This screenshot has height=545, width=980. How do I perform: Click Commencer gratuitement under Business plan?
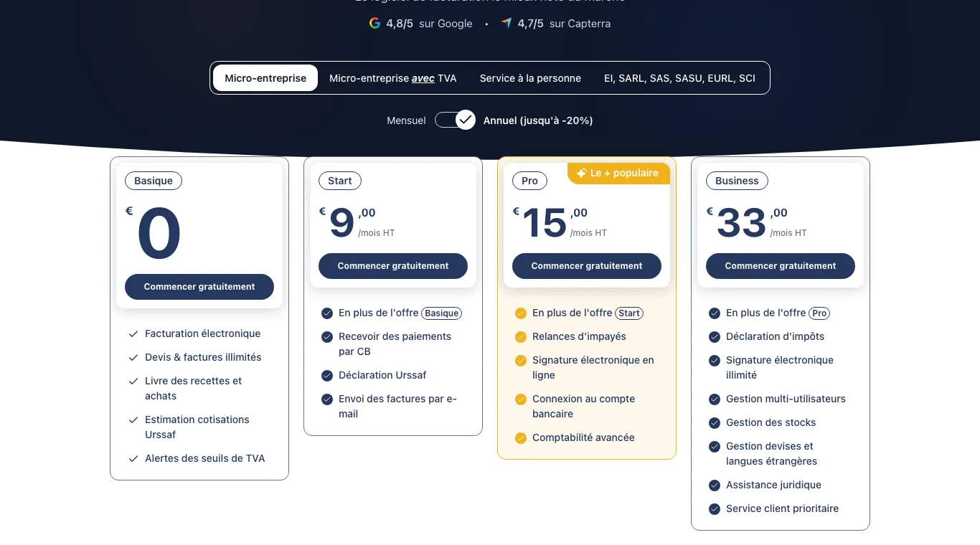pyautogui.click(x=781, y=266)
